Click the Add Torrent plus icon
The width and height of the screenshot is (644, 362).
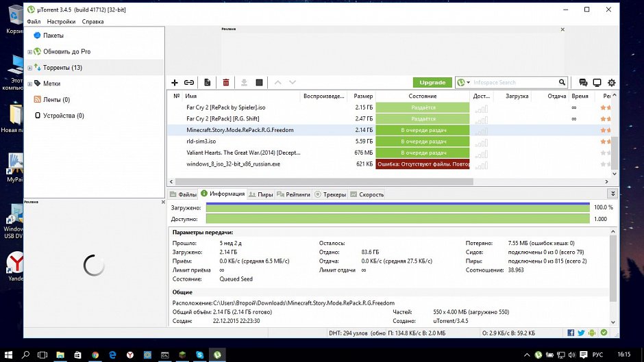coord(175,83)
